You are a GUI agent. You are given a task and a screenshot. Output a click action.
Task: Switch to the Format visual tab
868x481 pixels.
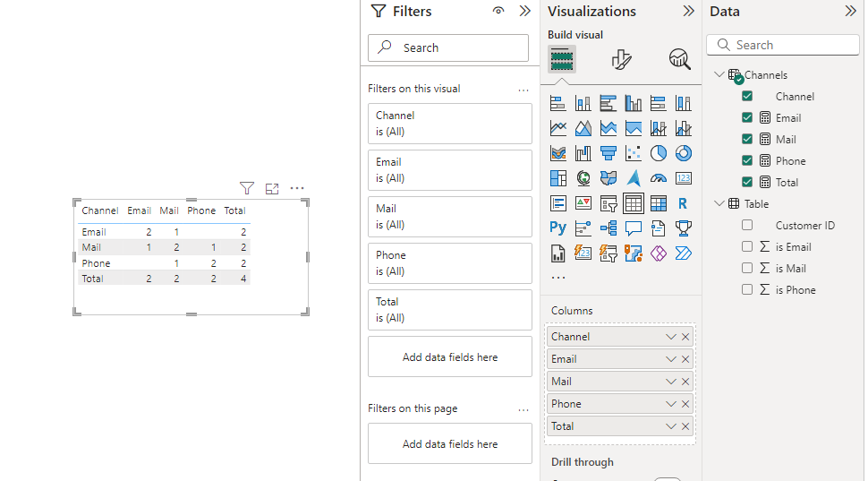(x=621, y=59)
